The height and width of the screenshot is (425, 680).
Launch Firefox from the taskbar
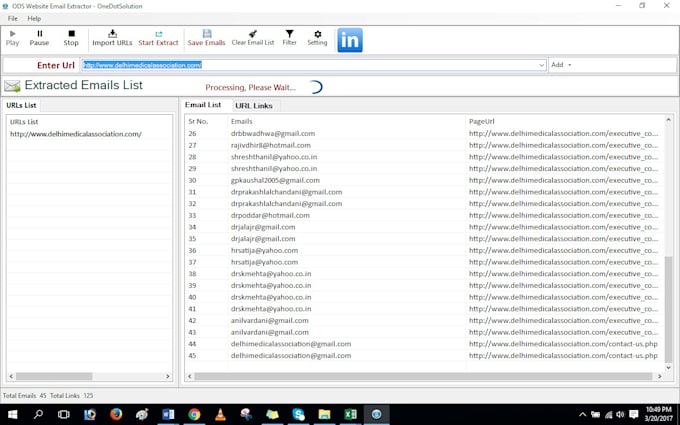pyautogui.click(x=116, y=414)
